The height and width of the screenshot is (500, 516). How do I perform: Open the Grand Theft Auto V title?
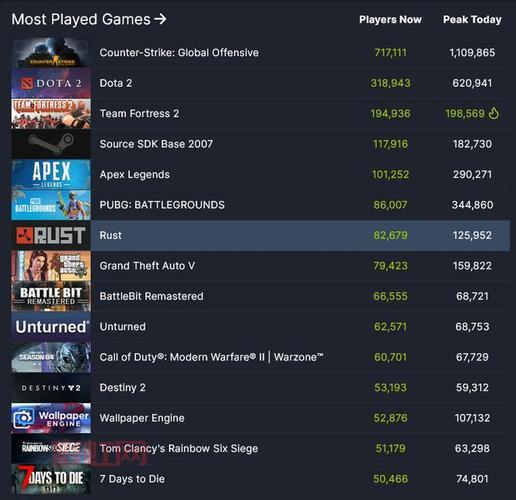(147, 266)
